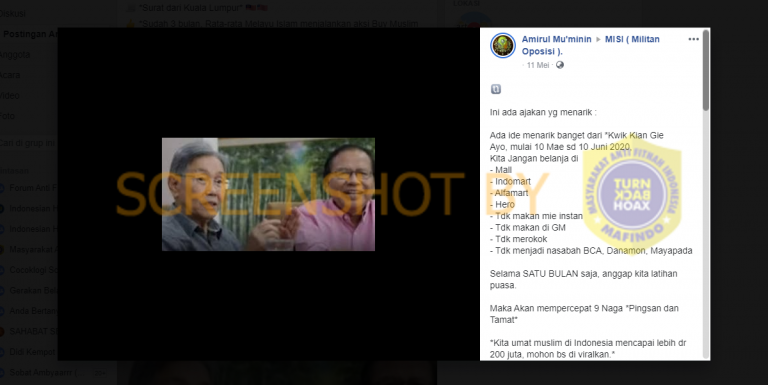Open the MISI ( Militan Oposisi ) group link
The image size is (768, 385).
(591, 45)
